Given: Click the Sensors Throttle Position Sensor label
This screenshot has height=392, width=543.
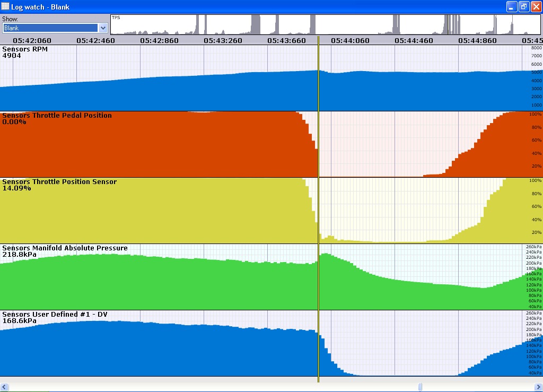Looking at the screenshot, I should [59, 182].
